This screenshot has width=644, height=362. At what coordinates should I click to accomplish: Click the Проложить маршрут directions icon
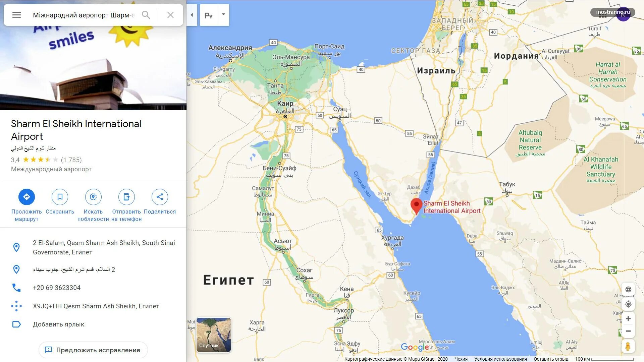pos(26,197)
